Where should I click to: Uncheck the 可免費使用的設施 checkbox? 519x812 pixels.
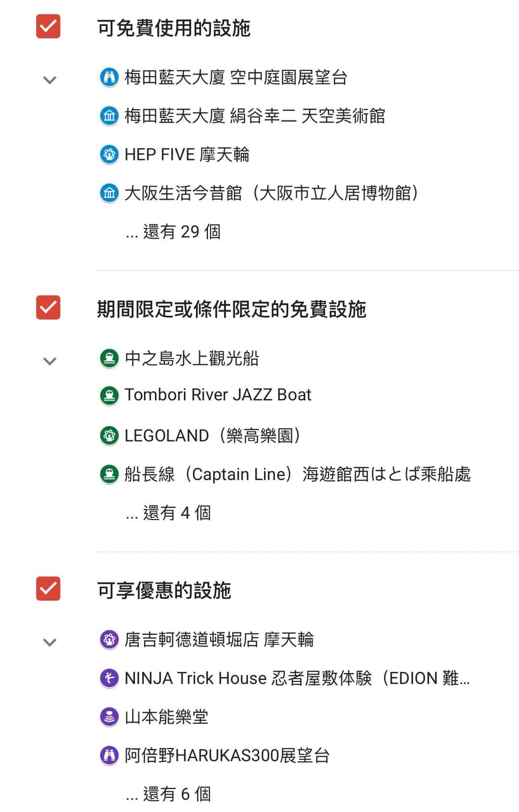[x=48, y=27]
